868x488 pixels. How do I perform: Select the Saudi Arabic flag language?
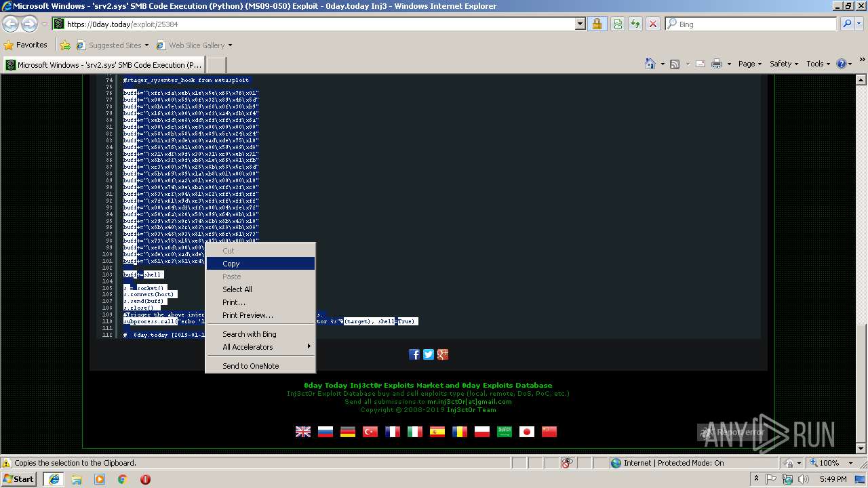[505, 432]
